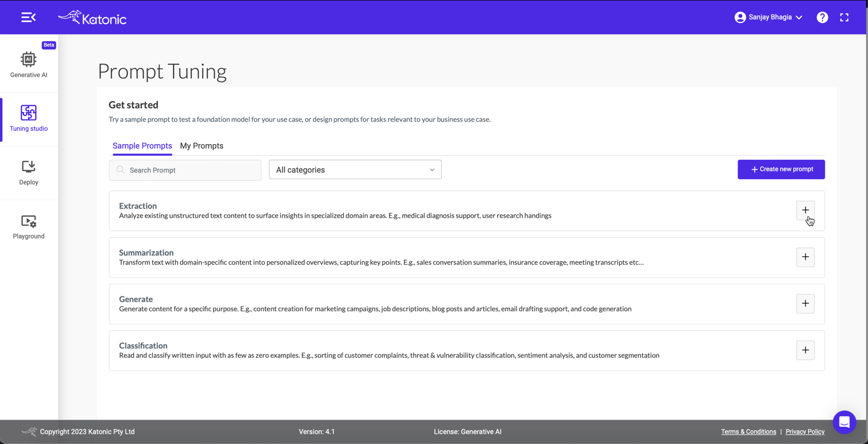Click the search magnifier icon
The height and width of the screenshot is (444, 868).
coord(121,170)
